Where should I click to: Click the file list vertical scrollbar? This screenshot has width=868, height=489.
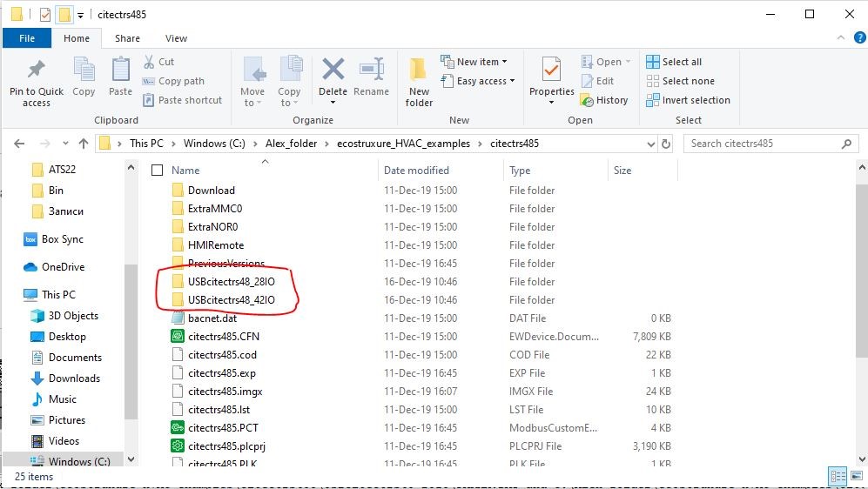tap(861, 271)
